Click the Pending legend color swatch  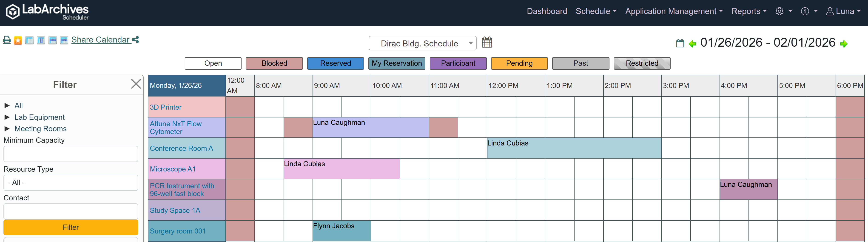(519, 63)
